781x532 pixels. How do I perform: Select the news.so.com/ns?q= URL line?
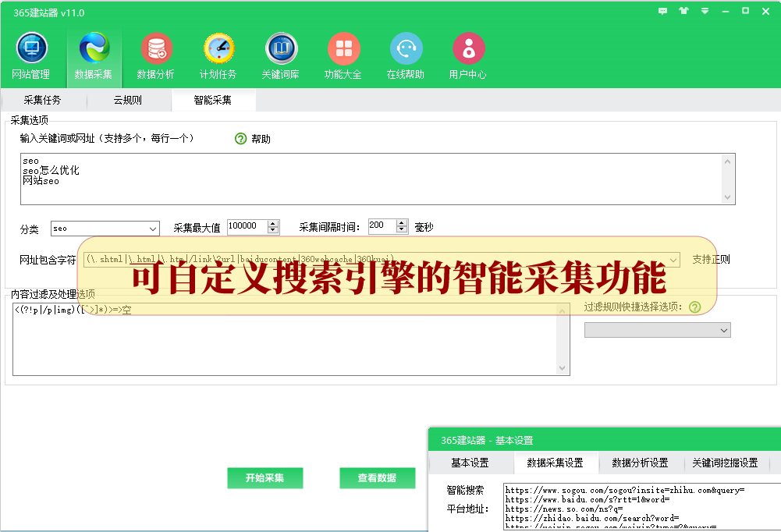(564, 509)
